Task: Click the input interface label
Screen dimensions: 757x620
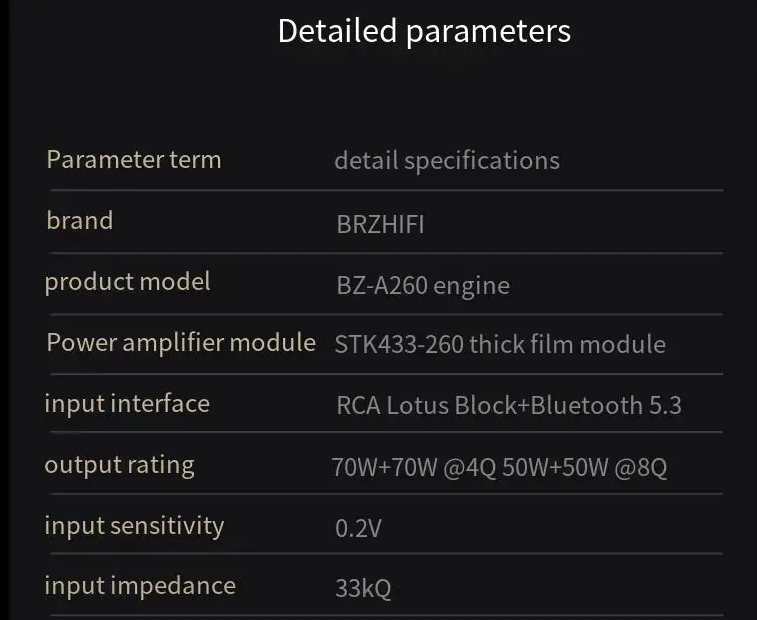Action: tap(127, 404)
